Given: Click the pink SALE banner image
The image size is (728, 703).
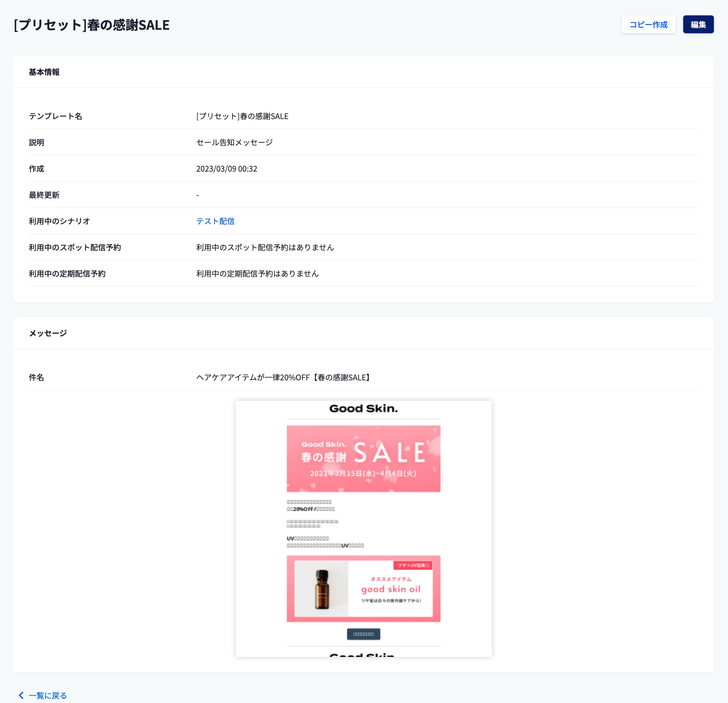Looking at the screenshot, I should point(363,458).
